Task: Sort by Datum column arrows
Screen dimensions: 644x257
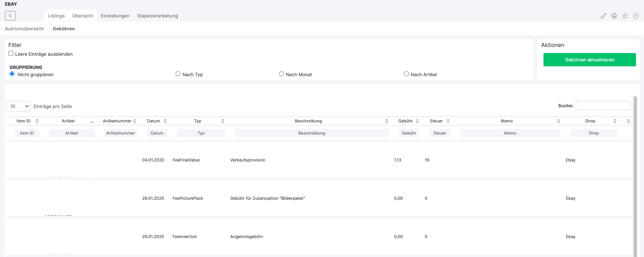Action: coord(165,121)
